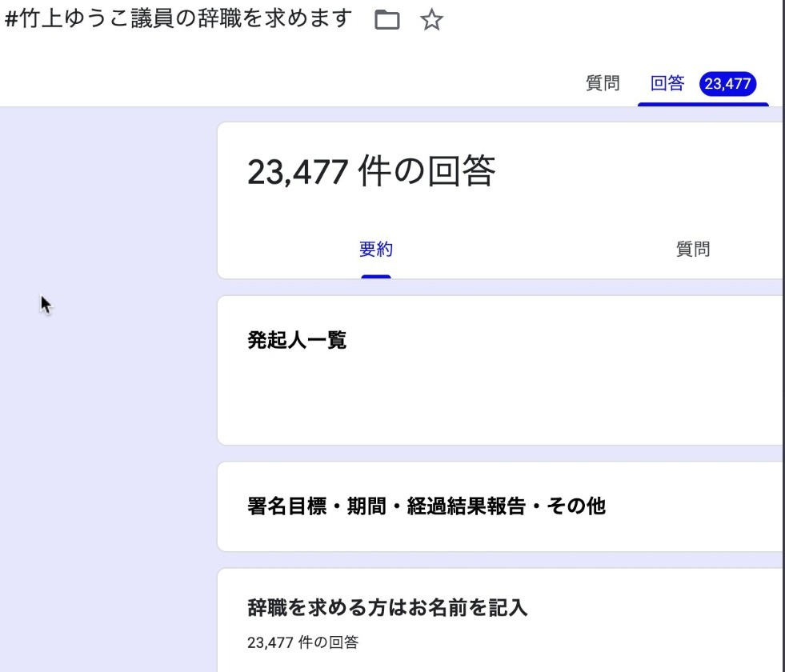
Task: Click the form title #竹上ゆうこ議員の辞職を求めます
Action: click(x=178, y=19)
